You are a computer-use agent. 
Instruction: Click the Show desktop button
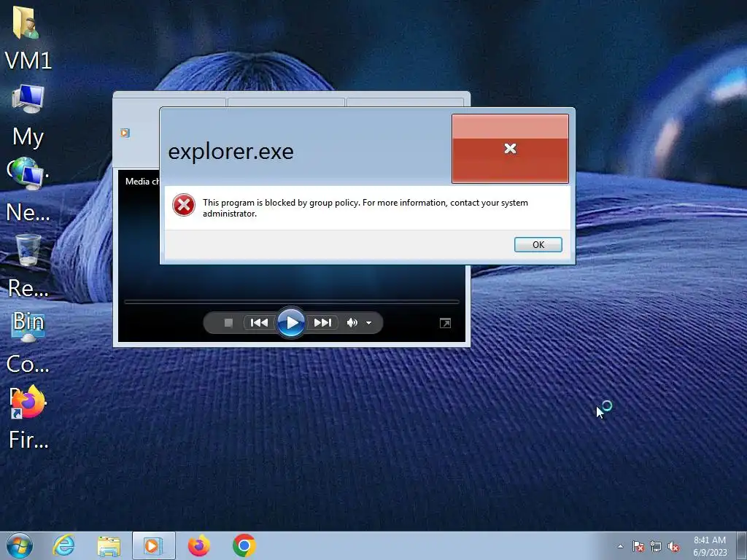(743, 545)
